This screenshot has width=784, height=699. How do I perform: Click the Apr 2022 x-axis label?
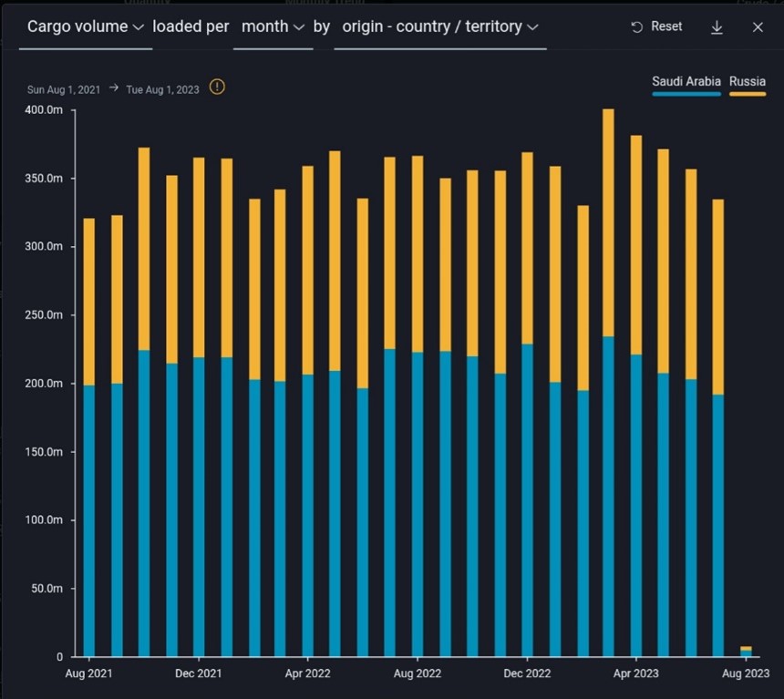point(307,673)
